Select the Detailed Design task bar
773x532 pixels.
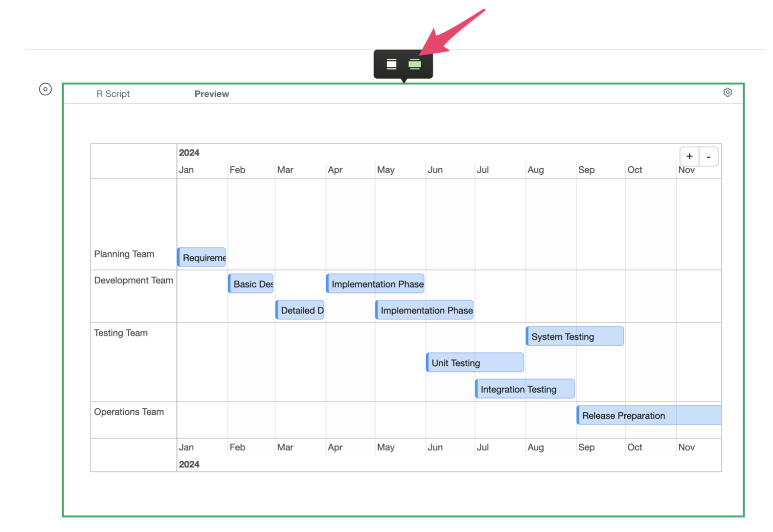pyautogui.click(x=299, y=310)
